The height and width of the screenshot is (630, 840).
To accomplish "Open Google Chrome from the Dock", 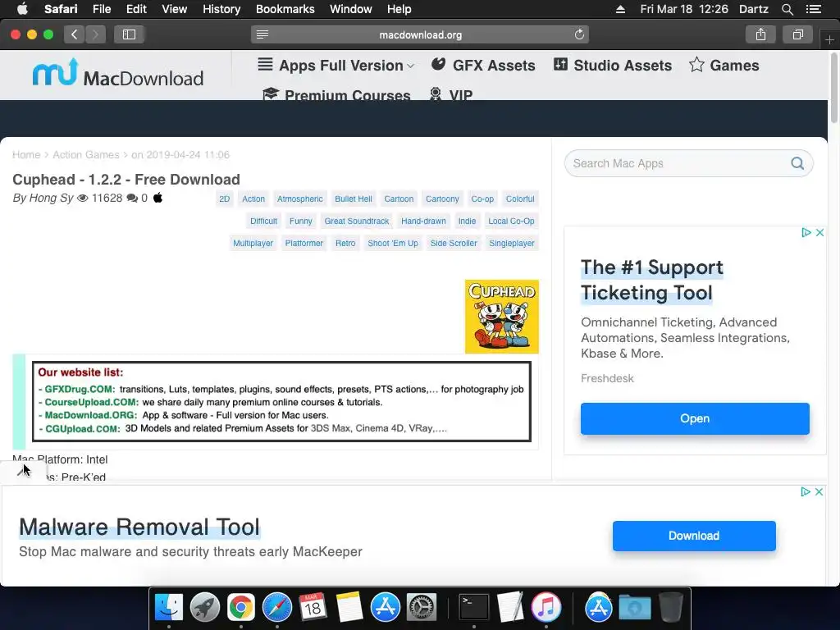I will pos(240,608).
